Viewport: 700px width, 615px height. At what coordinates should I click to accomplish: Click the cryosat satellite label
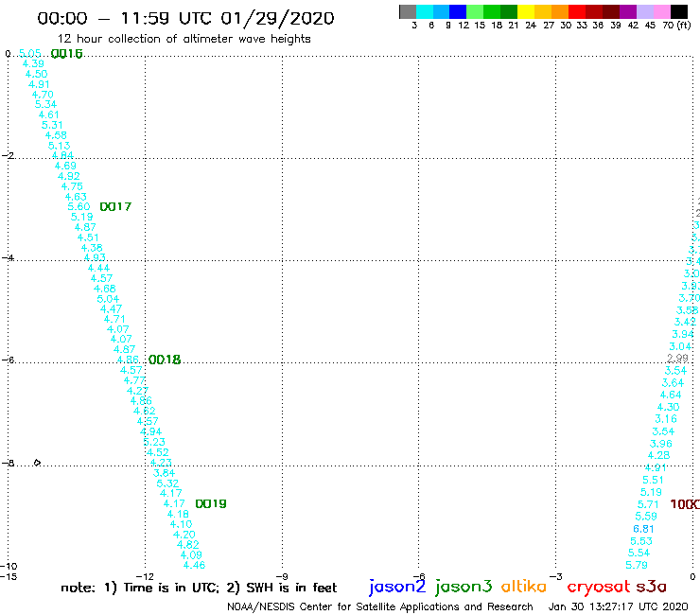[599, 587]
